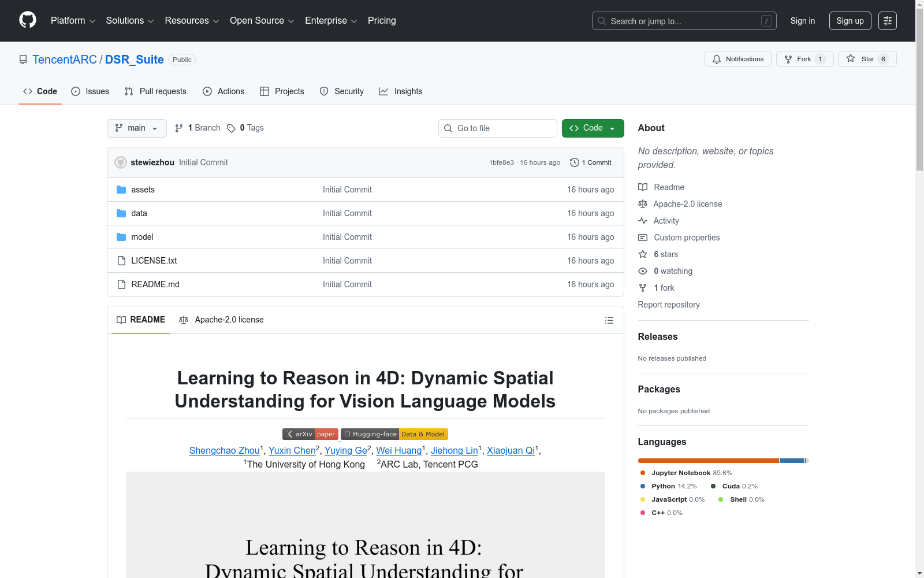Click the fork icon next to 1 fork
Screen dimensions: 924x578
[643, 288]
